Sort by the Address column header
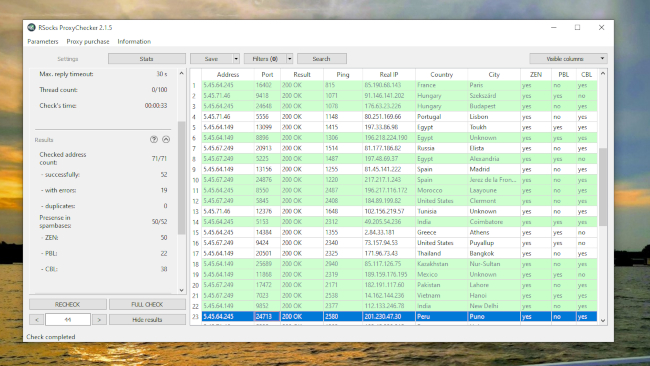The width and height of the screenshot is (650, 366). tap(228, 75)
